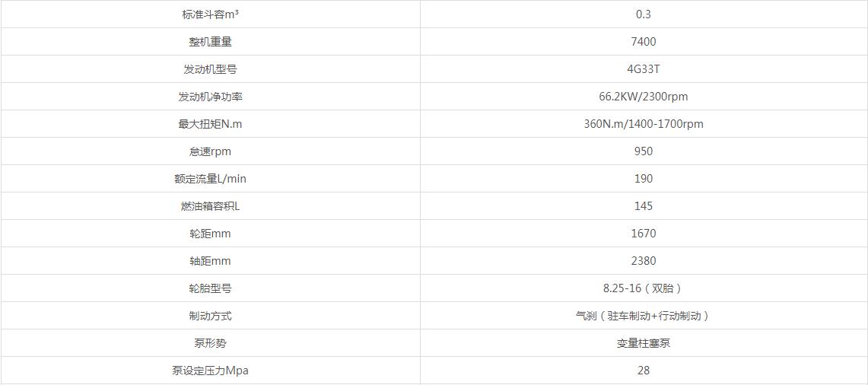Click the 额定流量L/min label
Viewport: 868px width, 385px height.
pos(211,179)
